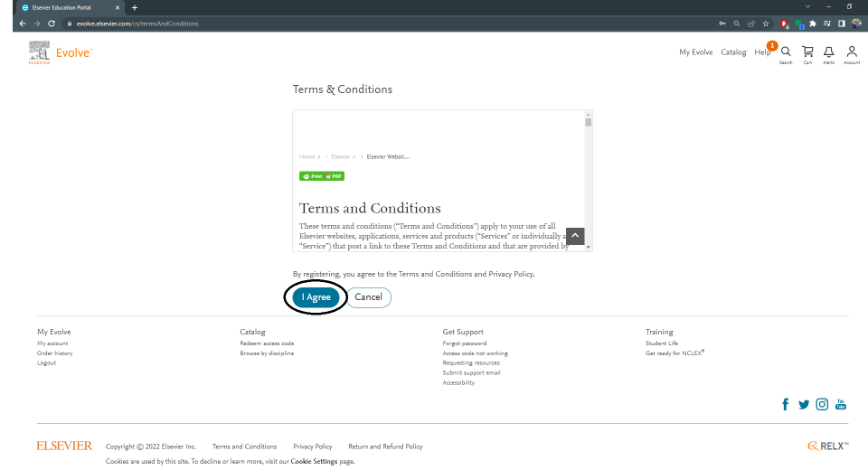868x470 pixels.
Task: Open the My Evolve menu
Action: click(x=696, y=52)
